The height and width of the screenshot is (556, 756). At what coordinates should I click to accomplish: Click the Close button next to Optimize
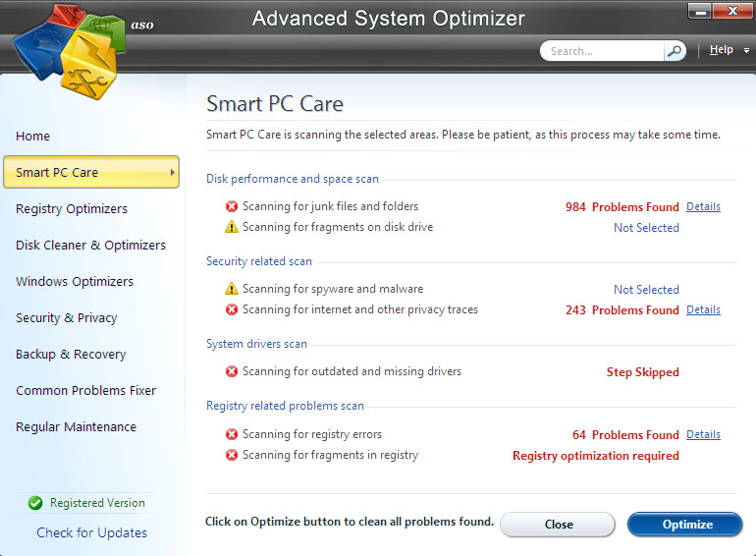558,525
